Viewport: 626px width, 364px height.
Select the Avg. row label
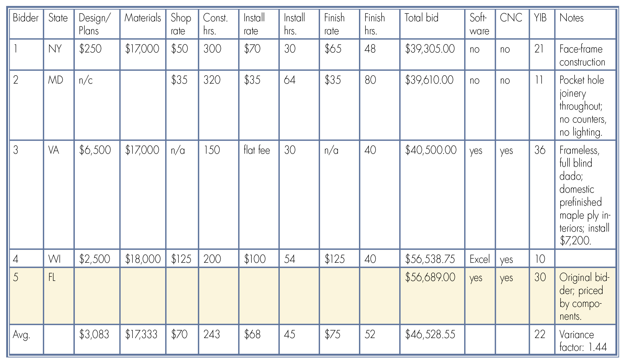[x=26, y=339]
